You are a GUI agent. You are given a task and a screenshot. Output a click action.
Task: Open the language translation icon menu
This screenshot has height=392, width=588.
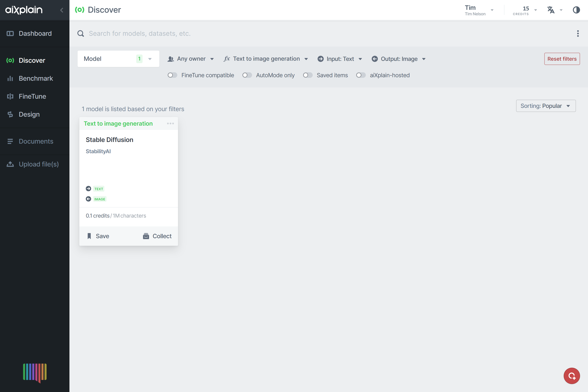tap(551, 10)
